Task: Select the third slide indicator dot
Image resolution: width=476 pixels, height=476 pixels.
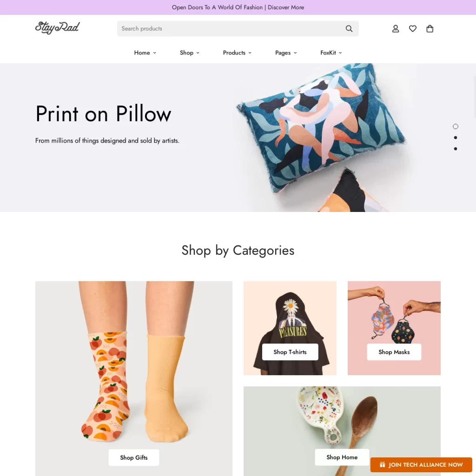Action: point(456,149)
